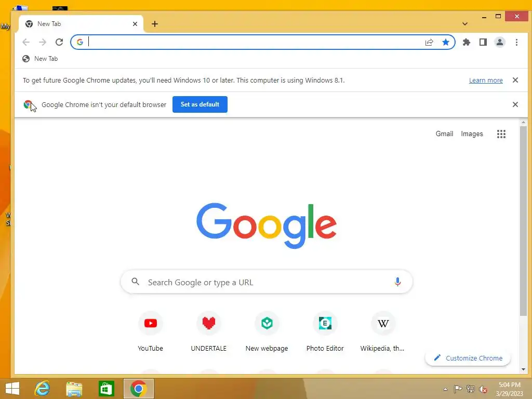
Task: Open the Photo Editor shortcut
Action: [325, 332]
